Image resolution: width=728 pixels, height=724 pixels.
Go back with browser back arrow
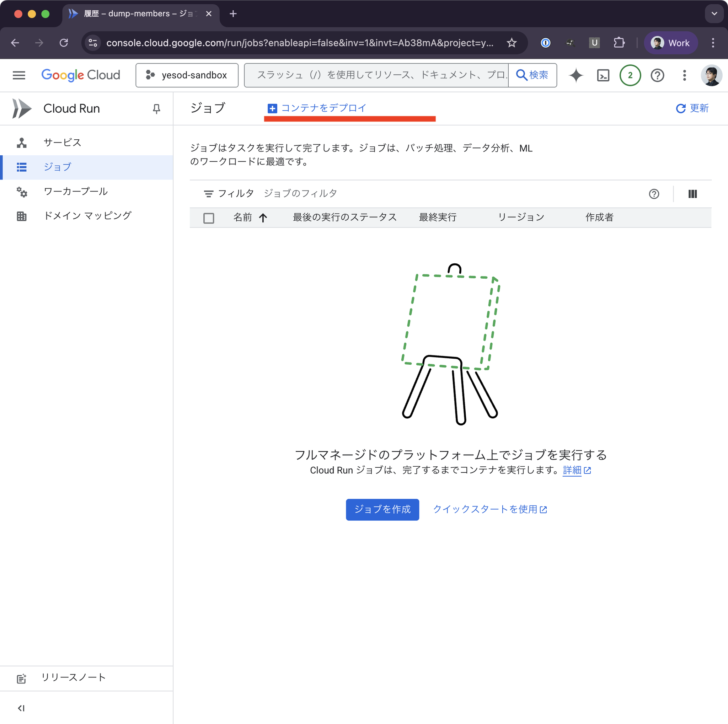point(15,43)
